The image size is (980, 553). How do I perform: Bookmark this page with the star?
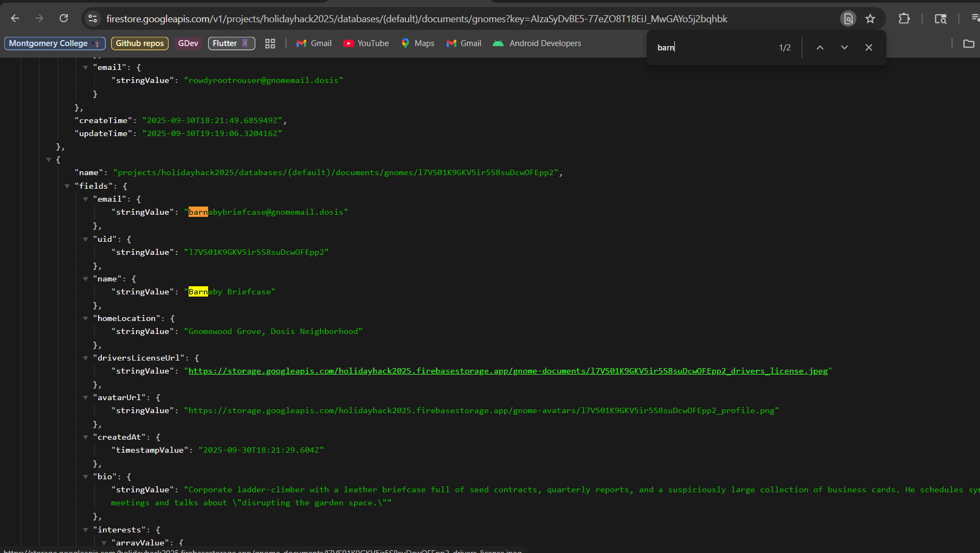871,18
